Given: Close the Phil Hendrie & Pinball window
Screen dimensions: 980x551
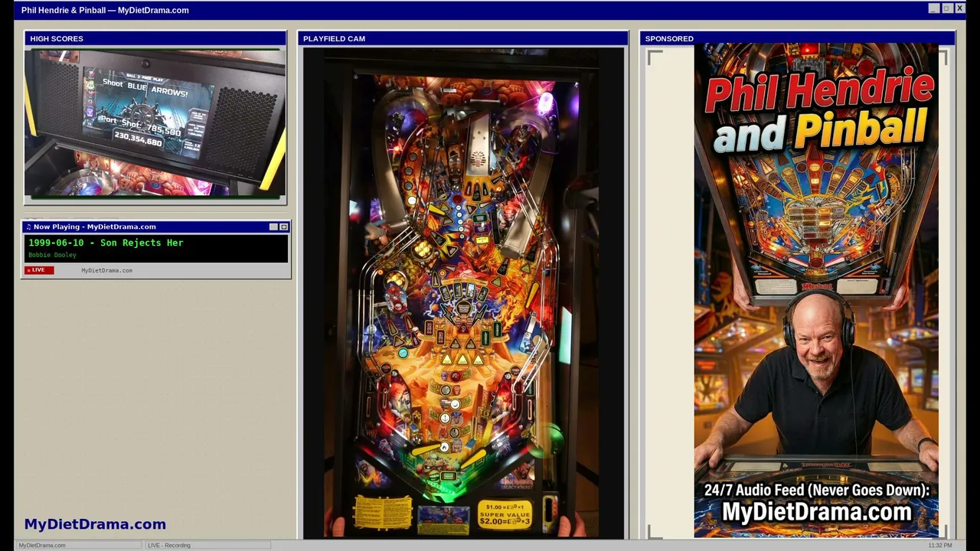Looking at the screenshot, I should pos(959,8).
